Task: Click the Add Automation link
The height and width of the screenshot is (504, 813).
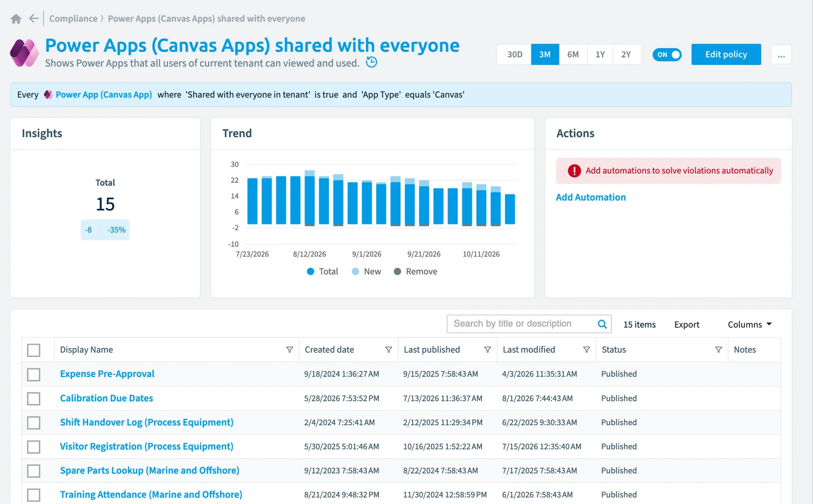Action: pyautogui.click(x=591, y=197)
